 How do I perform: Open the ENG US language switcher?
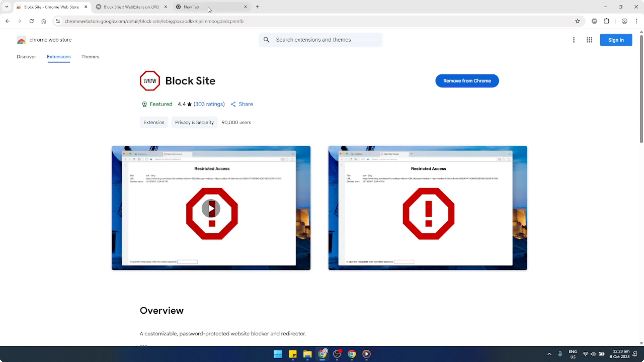[x=573, y=354]
